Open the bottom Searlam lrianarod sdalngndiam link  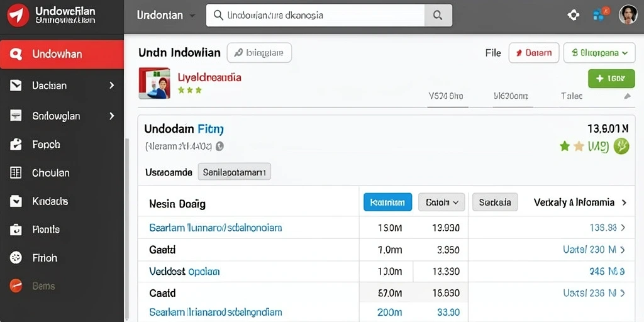coord(216,312)
